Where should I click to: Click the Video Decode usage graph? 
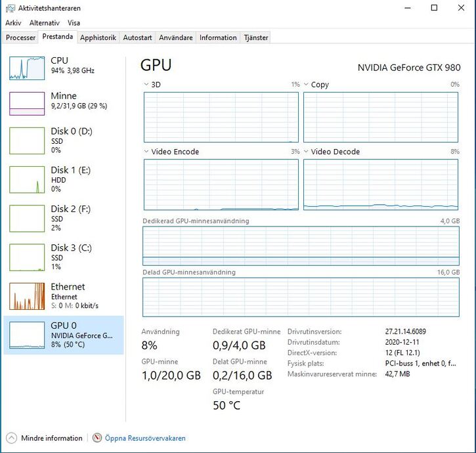(381, 184)
